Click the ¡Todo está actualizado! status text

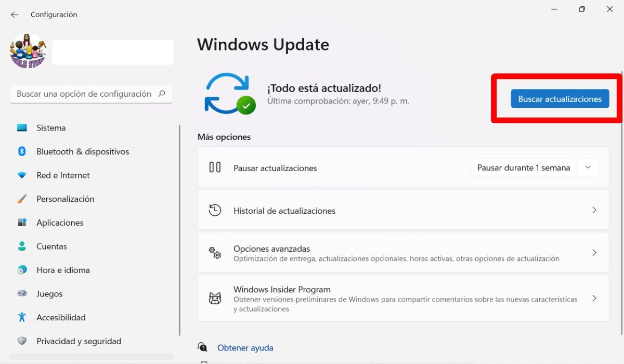(324, 88)
